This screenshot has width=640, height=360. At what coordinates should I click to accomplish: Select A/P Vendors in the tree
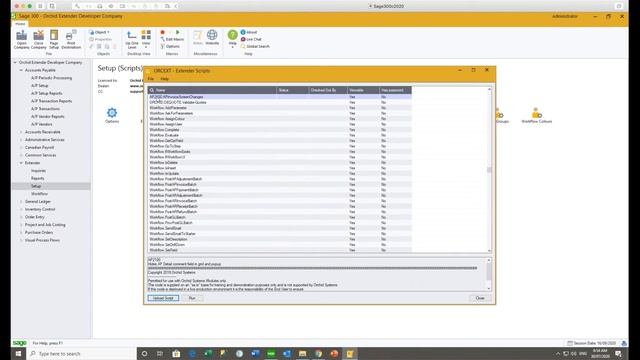point(42,124)
